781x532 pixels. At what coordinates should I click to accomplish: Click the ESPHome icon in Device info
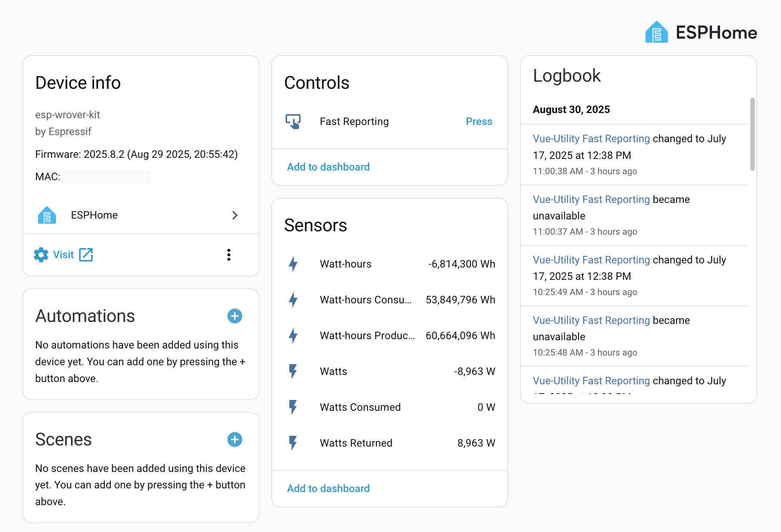47,215
